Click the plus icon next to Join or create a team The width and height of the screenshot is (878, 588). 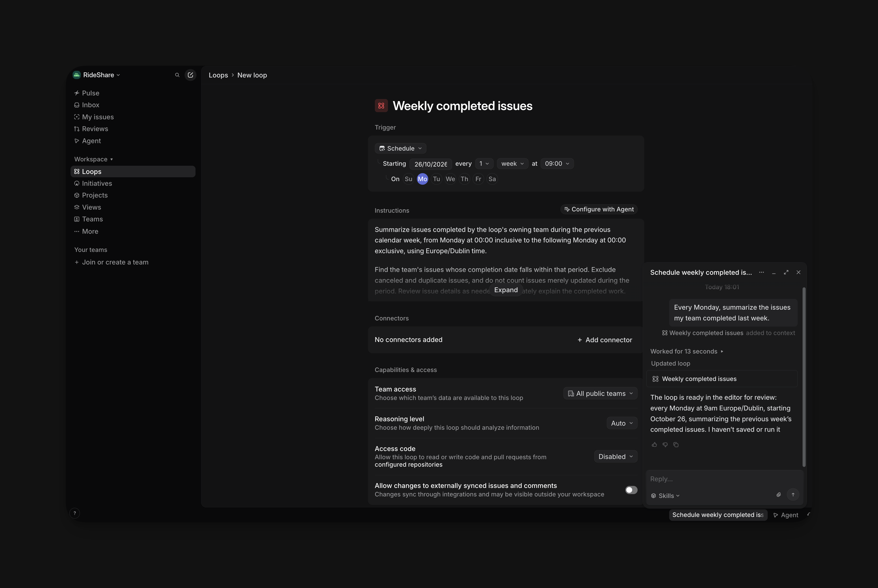click(77, 262)
